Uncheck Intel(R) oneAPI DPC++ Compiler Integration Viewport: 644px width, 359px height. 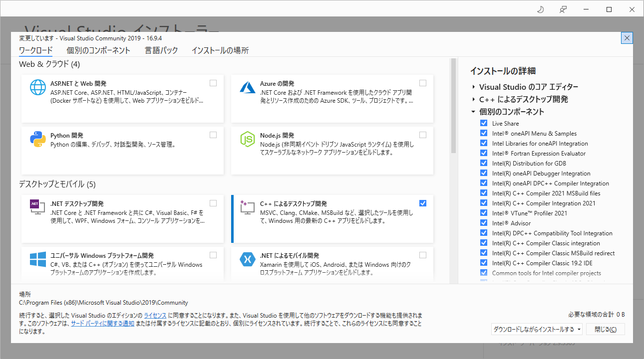[x=483, y=183]
